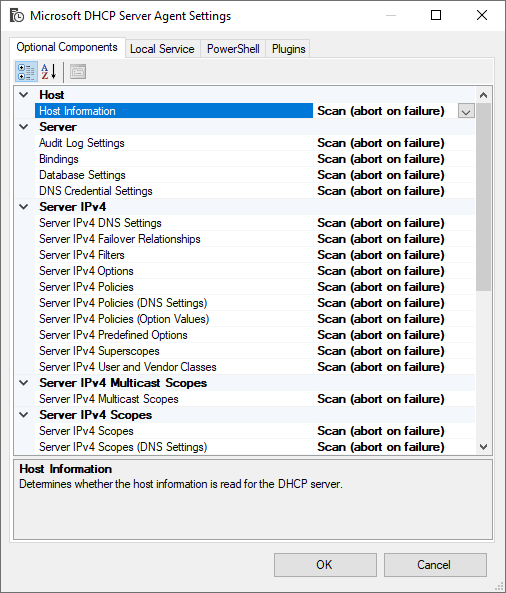The width and height of the screenshot is (506, 593).
Task: Collapse the Server IPv4 Scopes category
Action: click(x=24, y=415)
